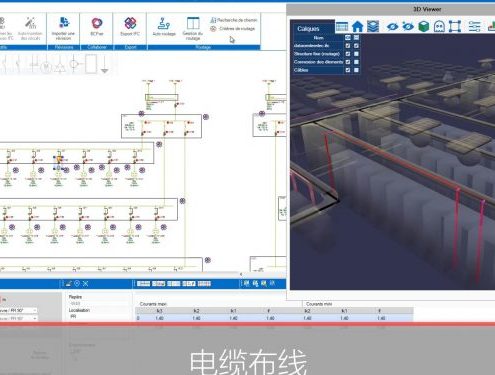This screenshot has width=495, height=375.
Task: Click the Export IFC icon
Action: click(130, 27)
